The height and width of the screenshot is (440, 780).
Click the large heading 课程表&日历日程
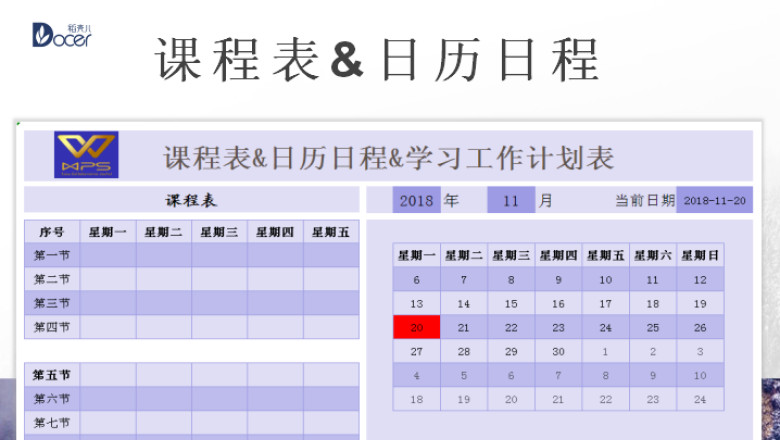coord(378,60)
